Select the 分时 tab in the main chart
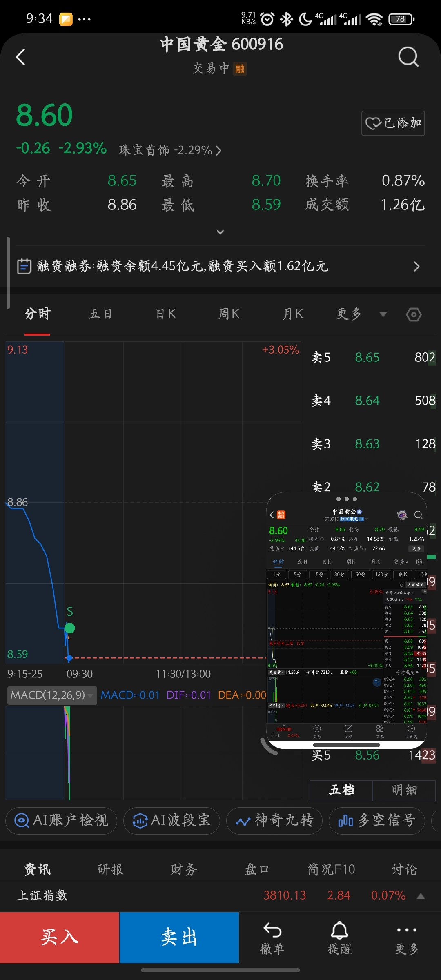 (x=37, y=314)
